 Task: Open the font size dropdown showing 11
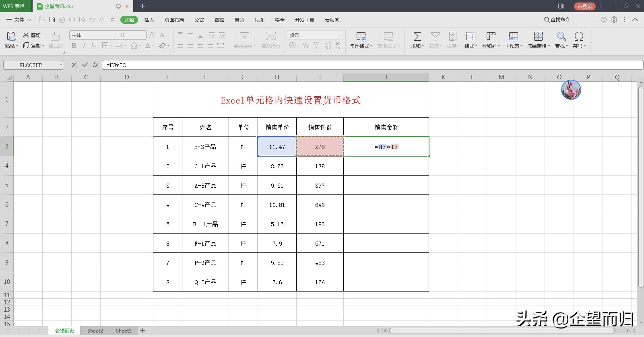[x=144, y=35]
